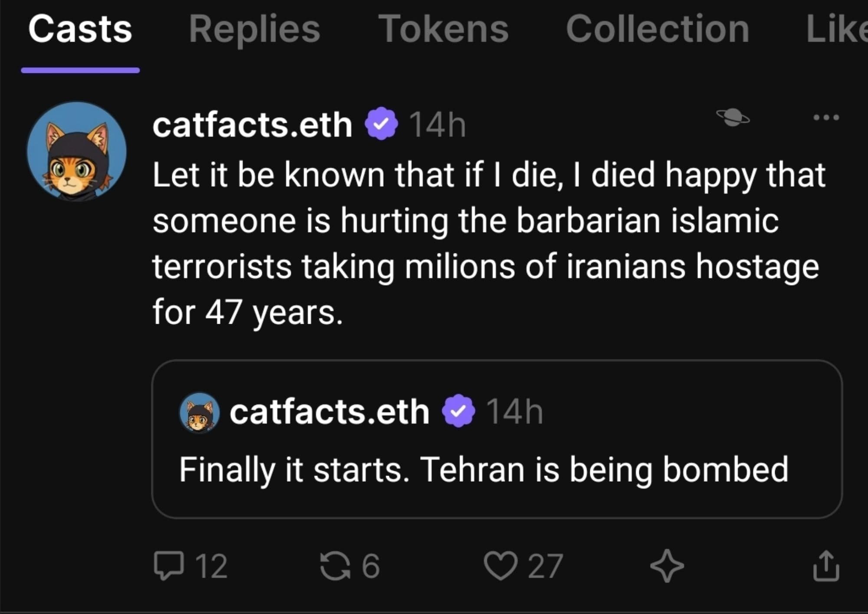Share the cast using the share icon

pyautogui.click(x=825, y=565)
